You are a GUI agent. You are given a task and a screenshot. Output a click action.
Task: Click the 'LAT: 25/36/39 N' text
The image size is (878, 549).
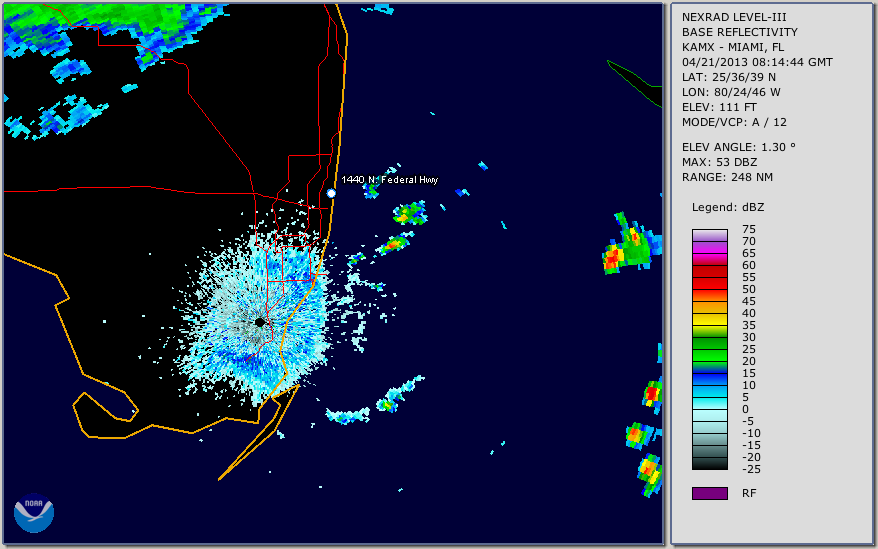point(729,77)
